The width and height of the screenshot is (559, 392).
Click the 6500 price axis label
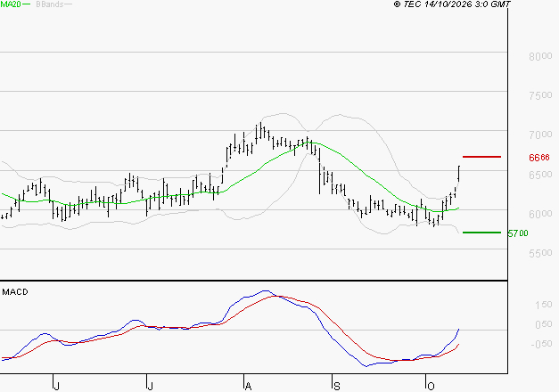(x=540, y=175)
